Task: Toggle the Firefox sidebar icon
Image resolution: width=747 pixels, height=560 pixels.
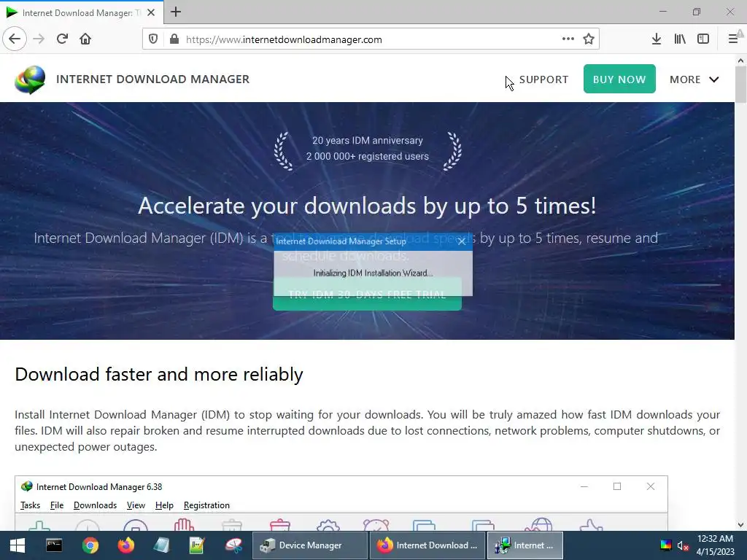Action: (x=703, y=39)
